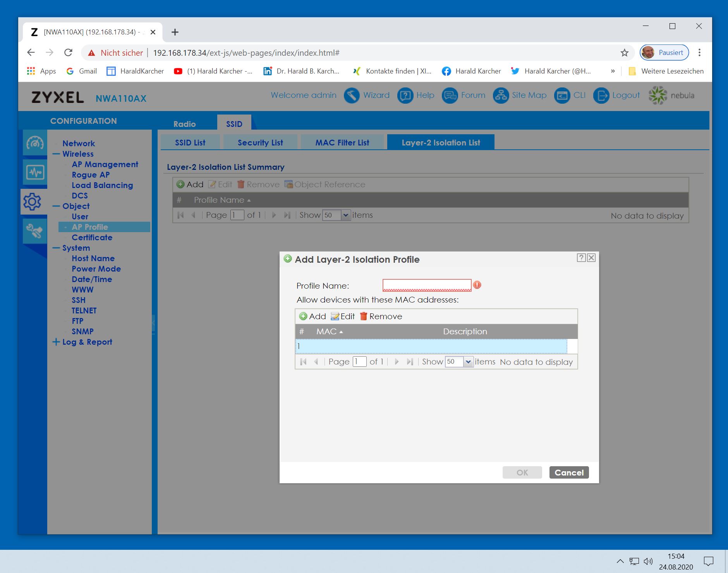
Task: Select Certificate in the navigation tree
Action: click(92, 238)
